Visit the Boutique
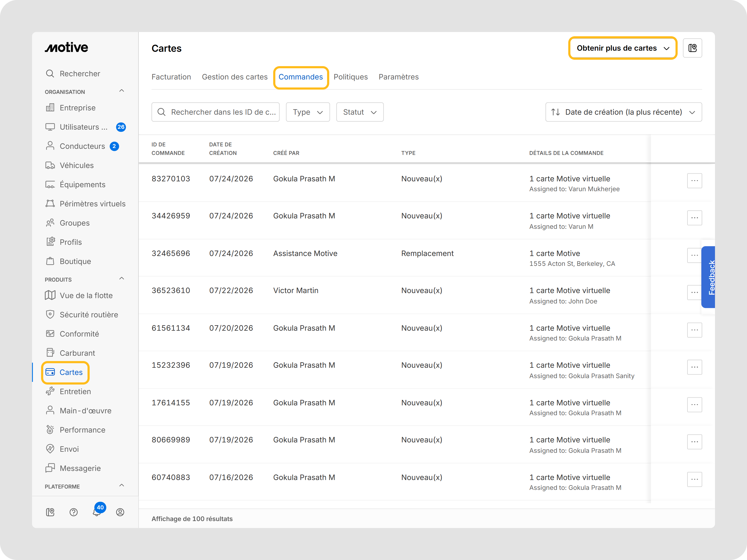The height and width of the screenshot is (560, 747). 68,262
